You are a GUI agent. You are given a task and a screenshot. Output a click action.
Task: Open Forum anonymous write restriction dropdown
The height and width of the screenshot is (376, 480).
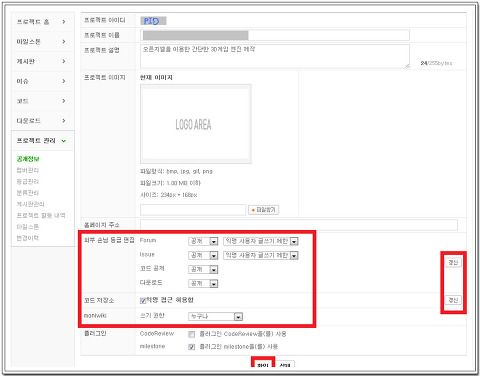(261, 241)
